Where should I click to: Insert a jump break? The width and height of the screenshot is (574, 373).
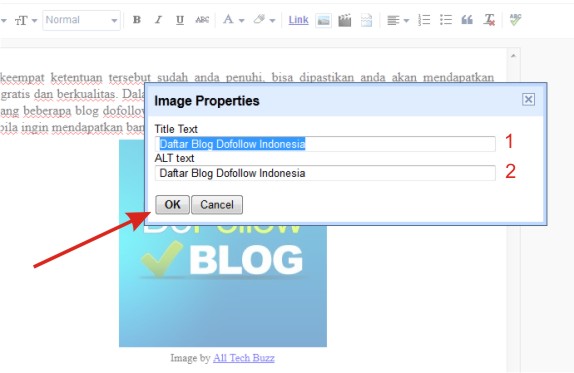coord(366,20)
